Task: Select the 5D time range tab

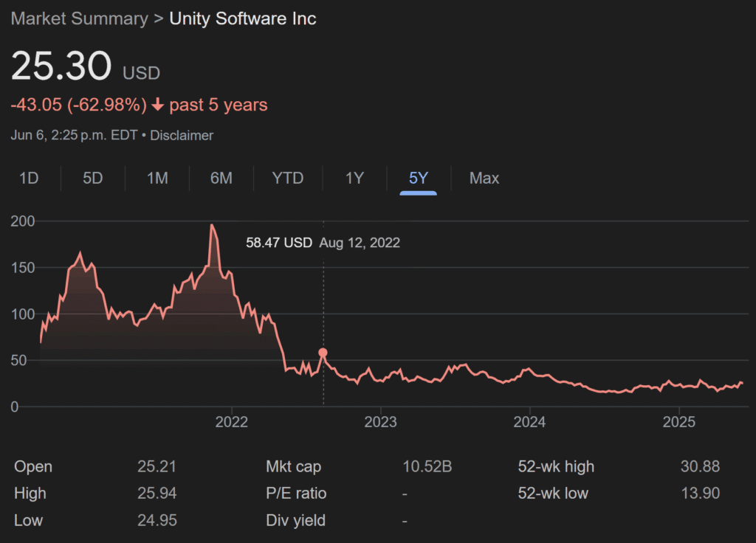Action: click(92, 179)
